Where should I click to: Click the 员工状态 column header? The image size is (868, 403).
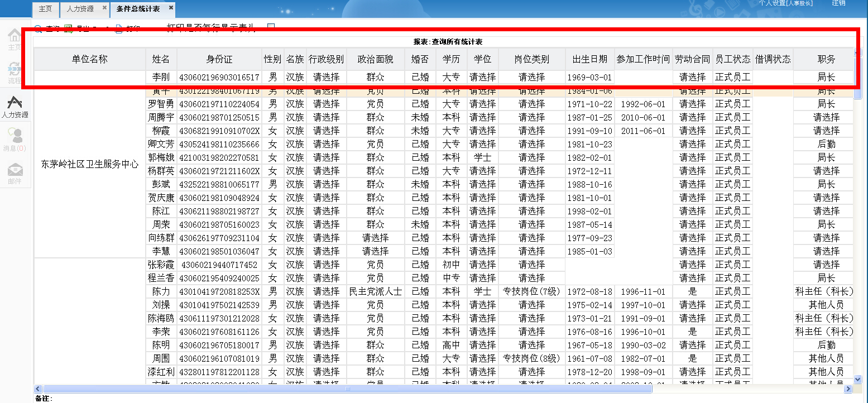point(733,59)
